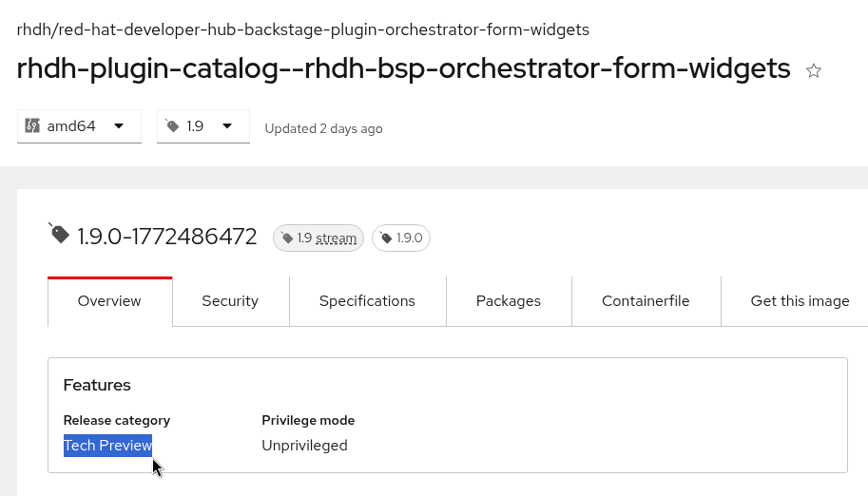
Task: Click the 1.9.0-1772486472 version heading
Action: [167, 237]
